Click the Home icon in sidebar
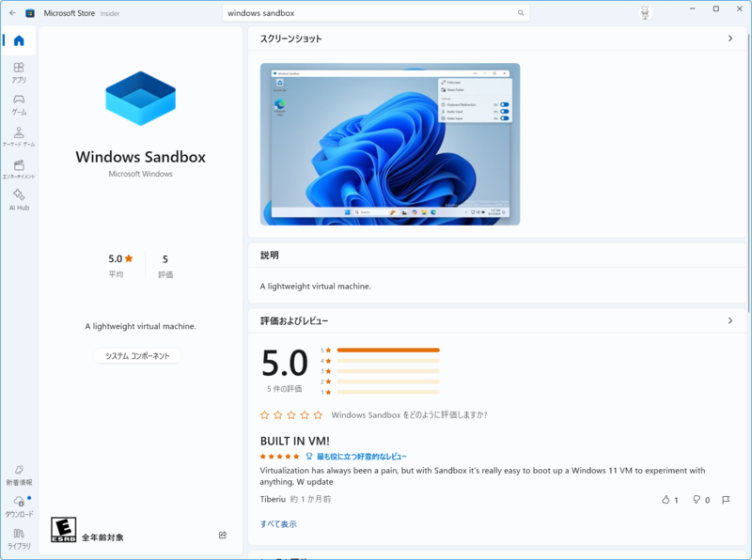The width and height of the screenshot is (752, 560). [x=19, y=40]
